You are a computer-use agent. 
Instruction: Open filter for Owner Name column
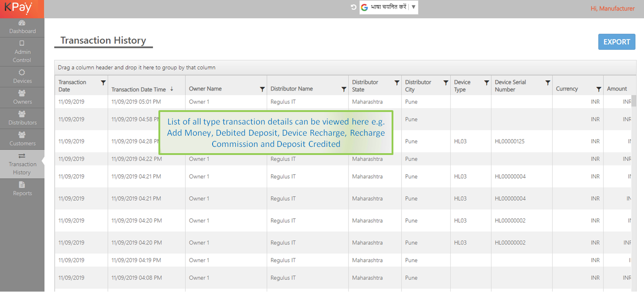tap(262, 89)
